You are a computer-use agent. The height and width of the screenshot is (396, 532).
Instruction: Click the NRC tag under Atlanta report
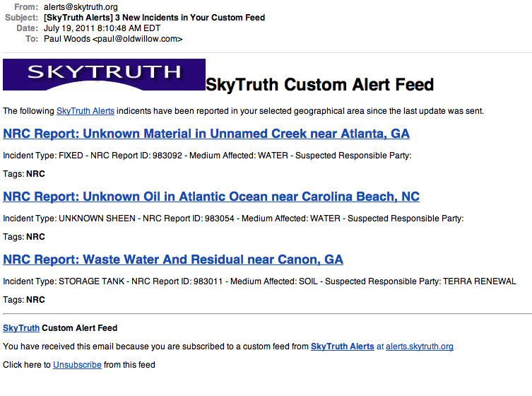(x=35, y=174)
